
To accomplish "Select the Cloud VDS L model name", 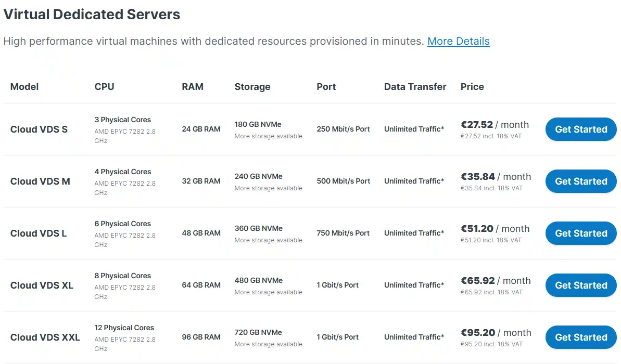I will [x=39, y=233].
